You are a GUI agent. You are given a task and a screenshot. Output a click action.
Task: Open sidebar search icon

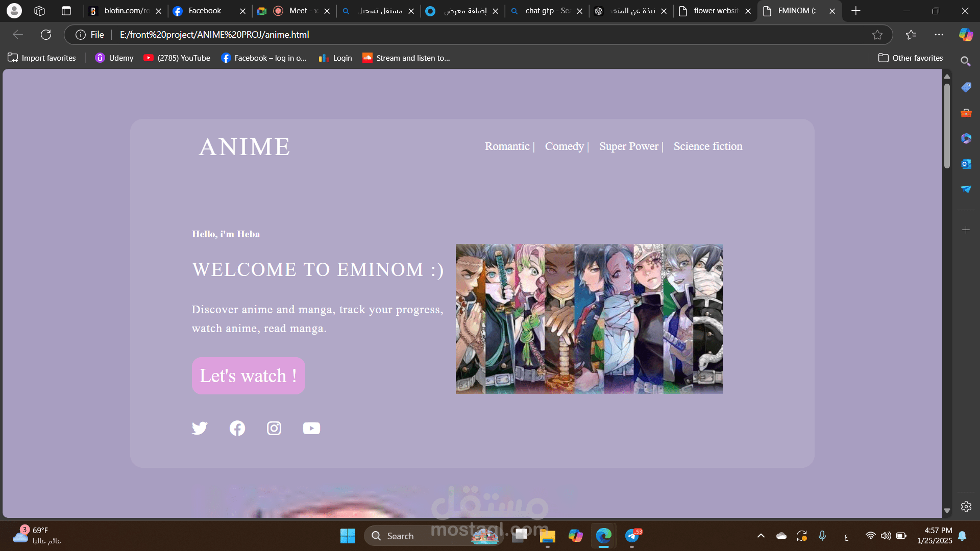click(965, 62)
